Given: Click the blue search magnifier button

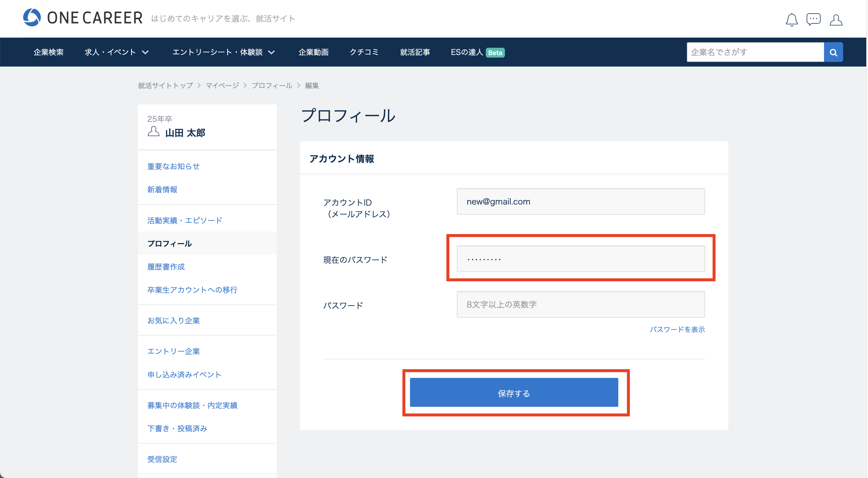Looking at the screenshot, I should (833, 52).
